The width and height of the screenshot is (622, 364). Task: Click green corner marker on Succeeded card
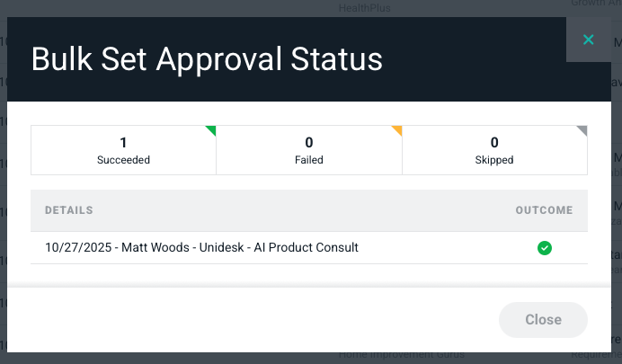click(x=211, y=129)
